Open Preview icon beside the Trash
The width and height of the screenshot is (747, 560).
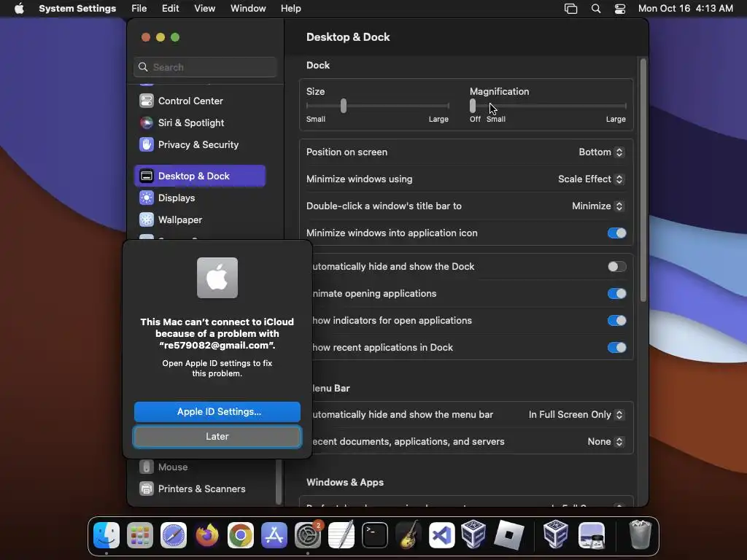(592, 535)
